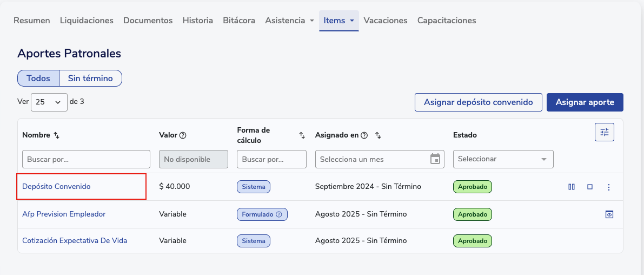Viewport: 644px width, 275px height.
Task: Open the table column settings icon
Action: point(605,132)
